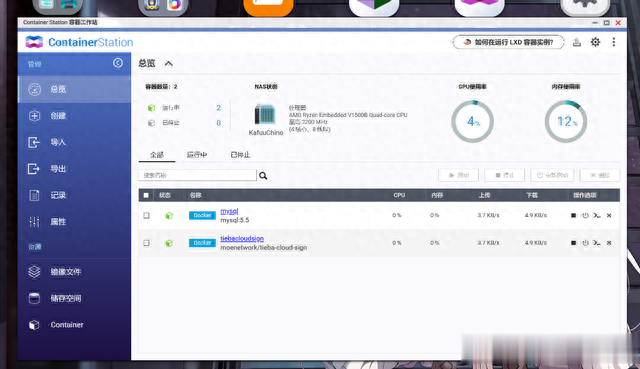Switch to the 运行中 running tab
Screen dimensions: 640x369
point(197,155)
